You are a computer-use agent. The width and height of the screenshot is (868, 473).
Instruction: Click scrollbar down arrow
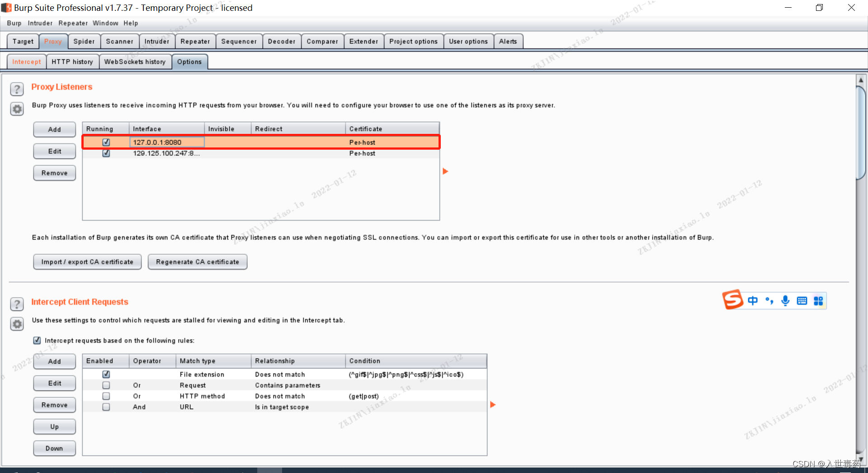click(x=861, y=459)
